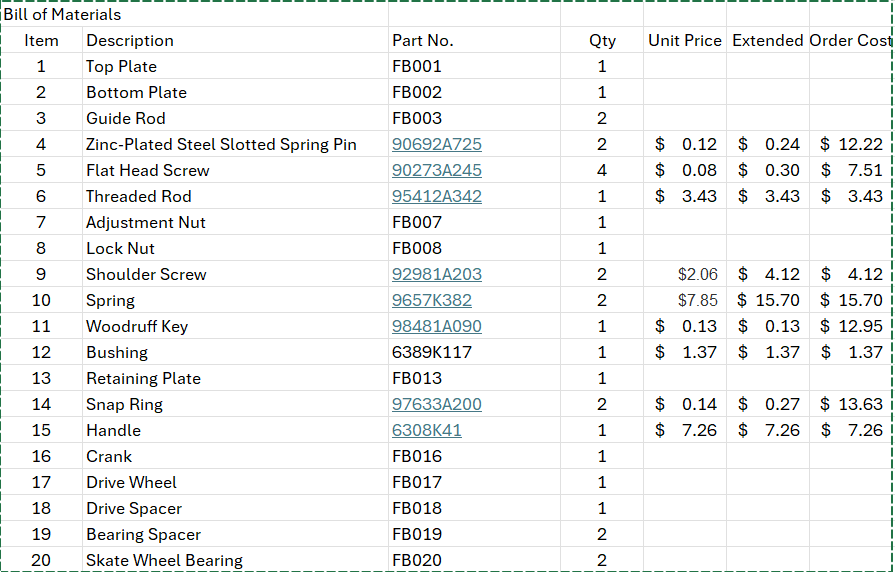Select the Bushing part number 6389K117 cell
895x572 pixels.
tap(431, 352)
